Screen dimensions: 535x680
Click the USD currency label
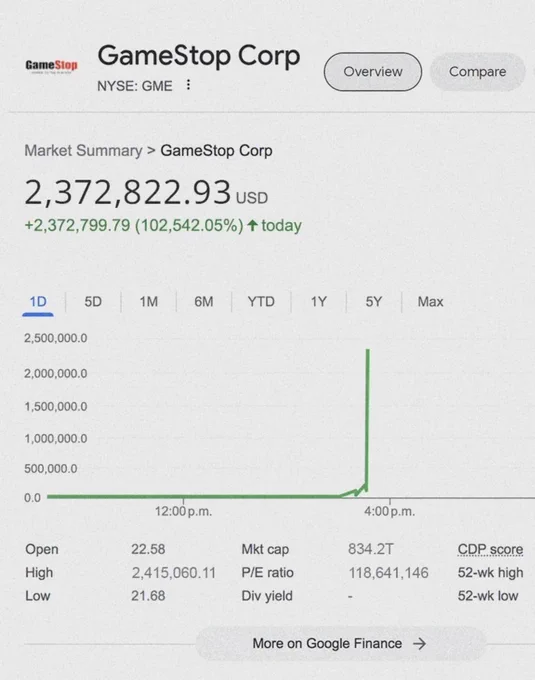point(252,198)
